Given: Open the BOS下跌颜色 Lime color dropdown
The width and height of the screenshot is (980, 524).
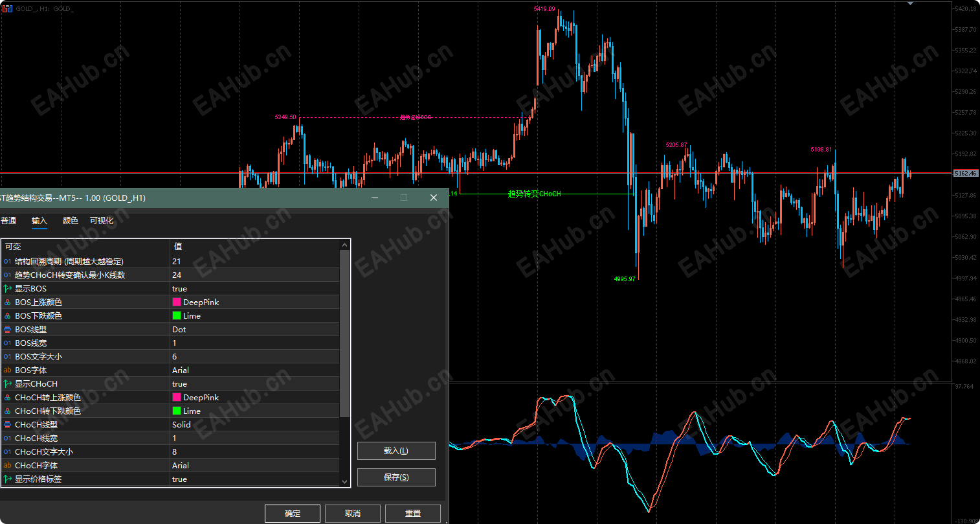Looking at the screenshot, I should pos(254,316).
